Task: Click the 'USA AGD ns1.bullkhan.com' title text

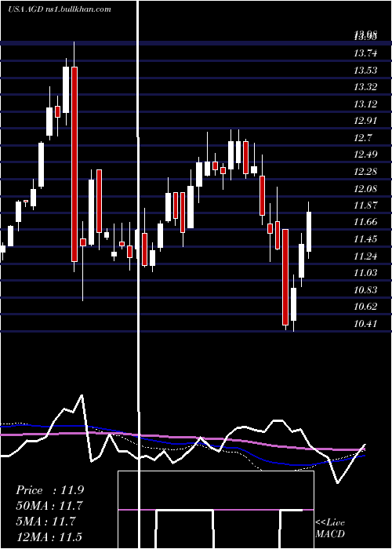Action: [x=60, y=9]
